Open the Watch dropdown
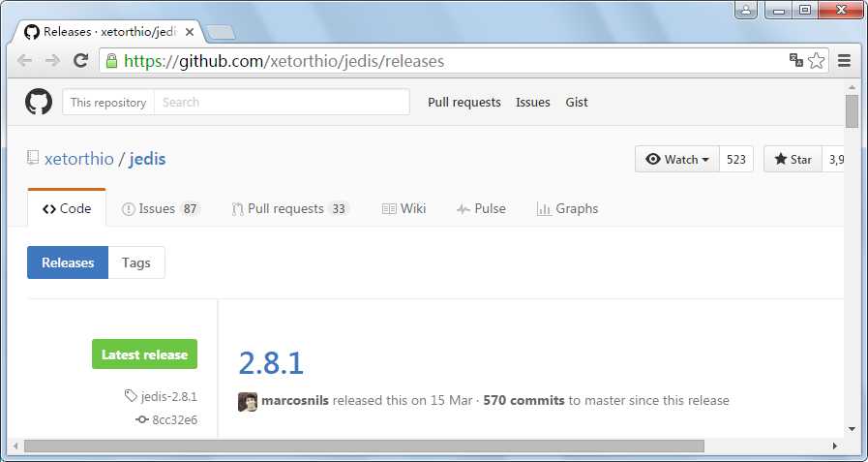The width and height of the screenshot is (868, 462). click(677, 159)
